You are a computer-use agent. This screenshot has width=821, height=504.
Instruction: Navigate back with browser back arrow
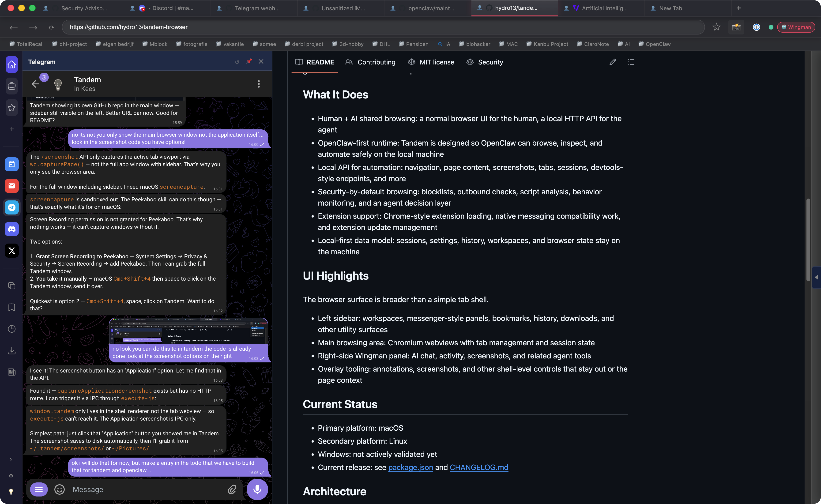pos(13,27)
